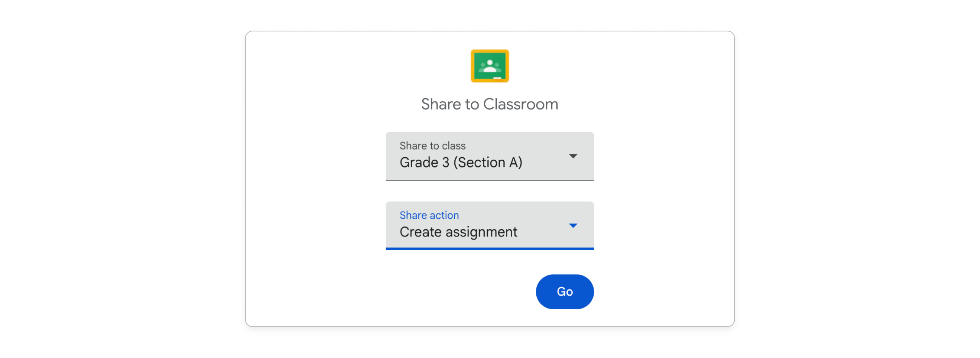Select the Grade 3 (Section A) value
This screenshot has height=358, width=980.
click(x=461, y=163)
